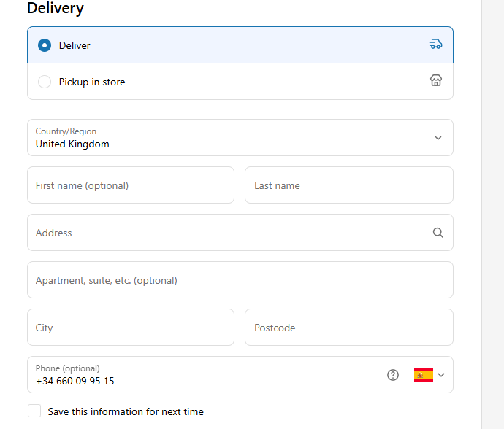
Task: Expand the phone country code chevron
Action: [x=441, y=375]
